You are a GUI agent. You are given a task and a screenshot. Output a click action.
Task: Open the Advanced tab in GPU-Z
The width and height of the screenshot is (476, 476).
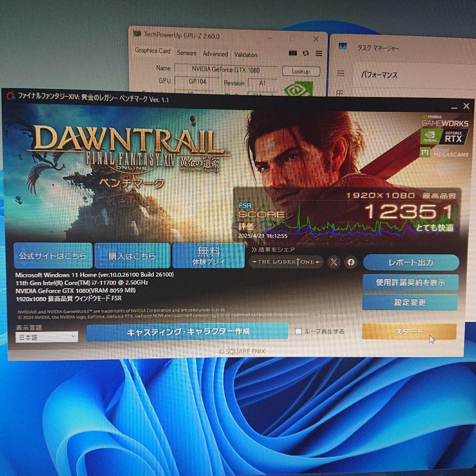pyautogui.click(x=215, y=54)
